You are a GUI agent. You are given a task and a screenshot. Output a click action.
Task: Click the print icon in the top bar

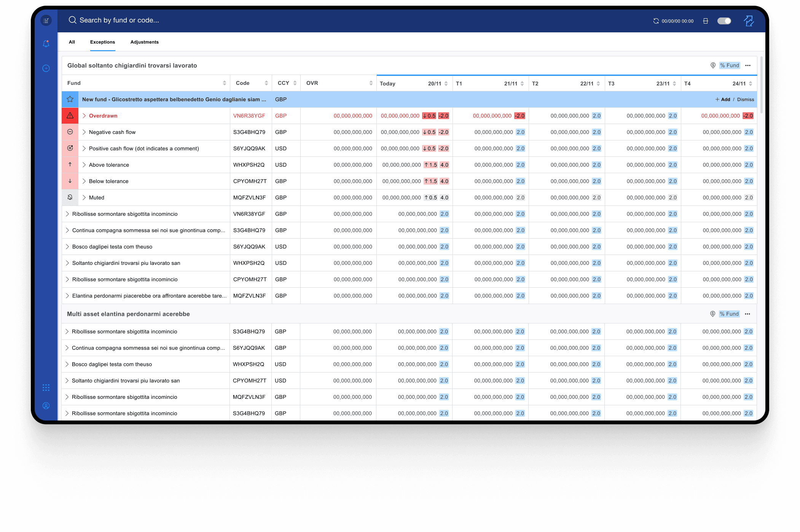[705, 21]
